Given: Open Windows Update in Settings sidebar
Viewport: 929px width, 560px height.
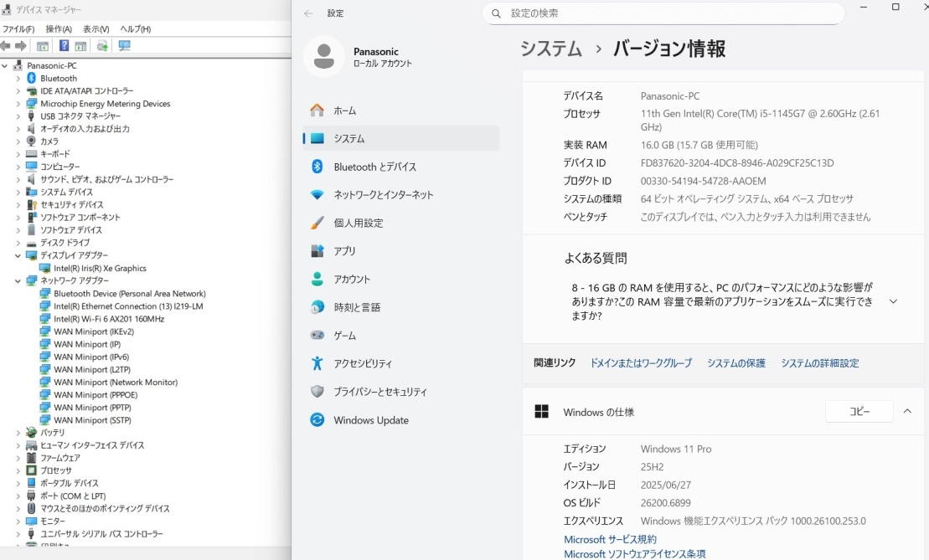Looking at the screenshot, I should pyautogui.click(x=370, y=420).
